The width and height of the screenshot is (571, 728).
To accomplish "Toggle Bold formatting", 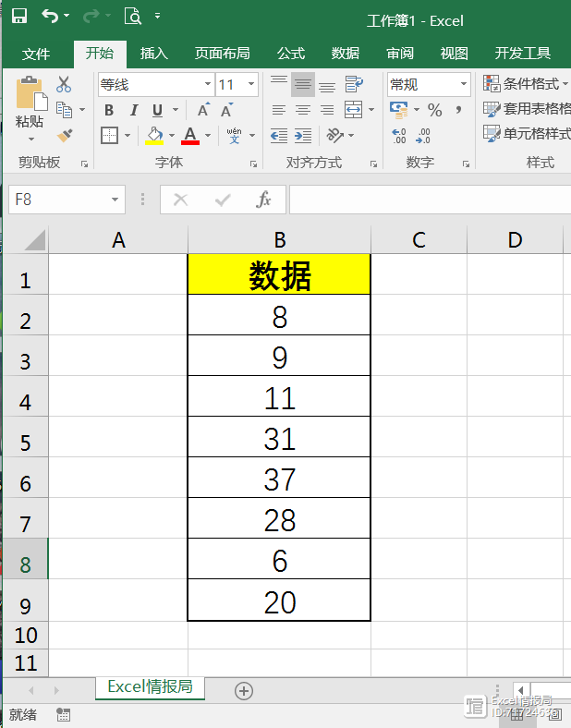I will [109, 110].
